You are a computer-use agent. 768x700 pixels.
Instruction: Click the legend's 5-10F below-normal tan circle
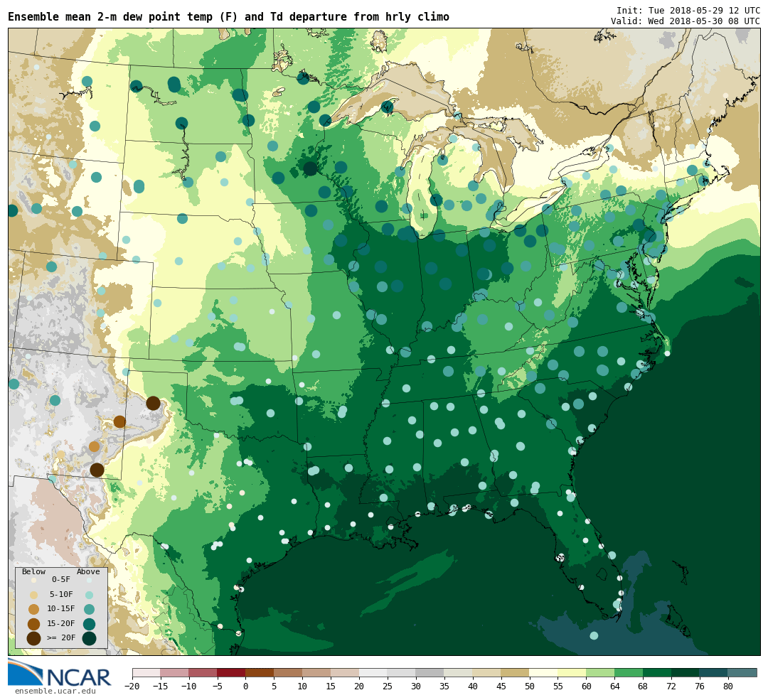coord(34,596)
